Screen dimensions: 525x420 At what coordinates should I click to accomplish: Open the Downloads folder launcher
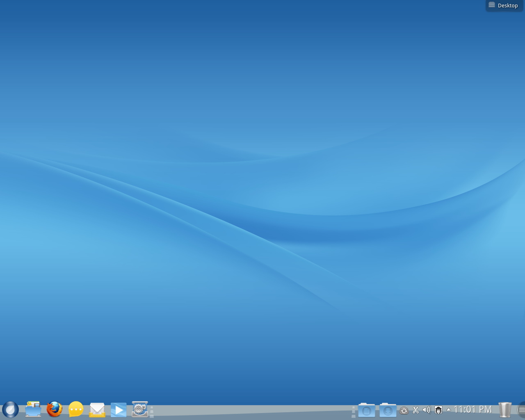[388, 410]
